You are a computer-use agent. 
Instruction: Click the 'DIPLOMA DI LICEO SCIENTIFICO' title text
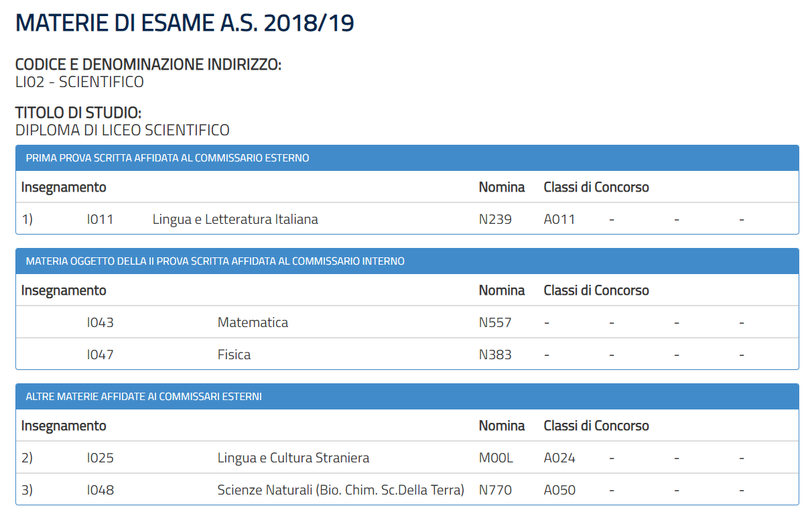(122, 130)
